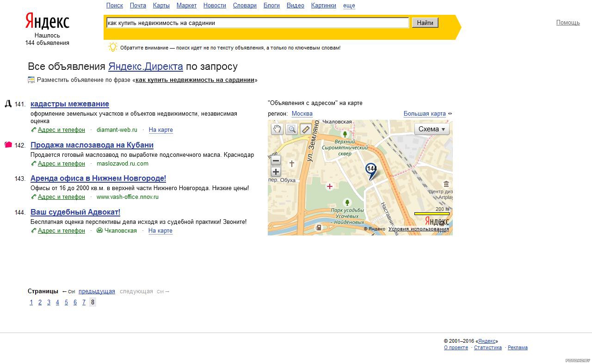Open the Видео service link

coord(296,6)
